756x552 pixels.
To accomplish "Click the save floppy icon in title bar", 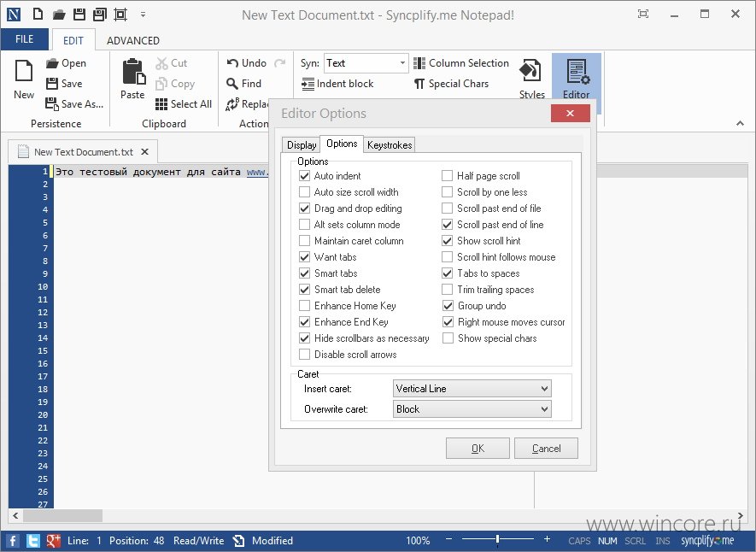I will coord(79,15).
